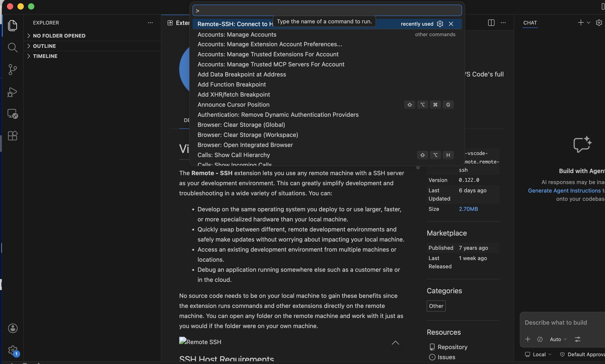Open the Local session target dropdown
Viewport: 605px width, 364px height.
pos(538,354)
